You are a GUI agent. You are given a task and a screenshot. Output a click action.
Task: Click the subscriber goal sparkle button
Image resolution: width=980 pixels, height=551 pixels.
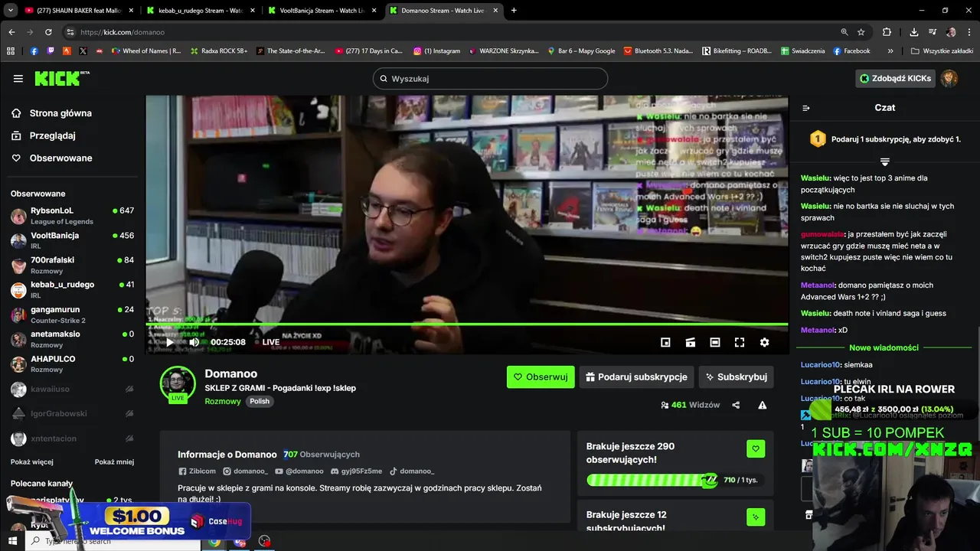click(756, 517)
